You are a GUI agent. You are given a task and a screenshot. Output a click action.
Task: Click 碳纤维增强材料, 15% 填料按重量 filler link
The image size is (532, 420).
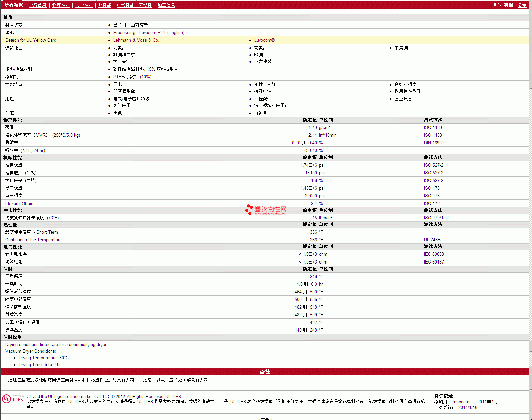point(146,69)
